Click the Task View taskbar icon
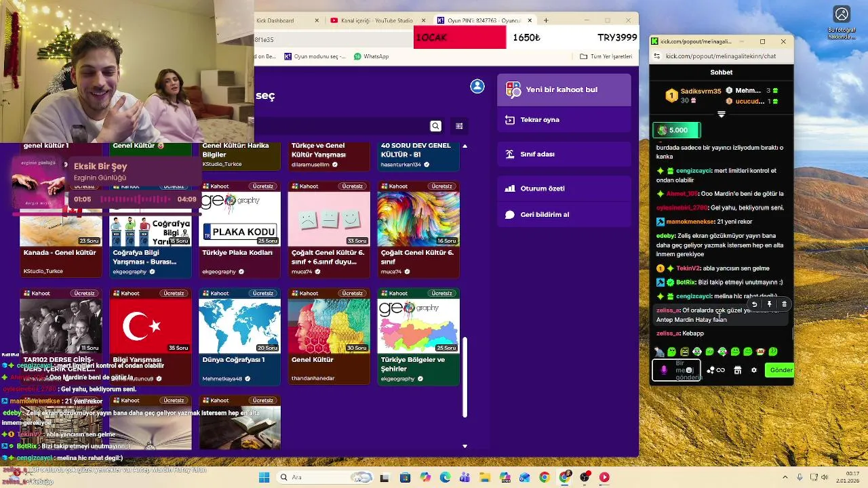 click(385, 477)
